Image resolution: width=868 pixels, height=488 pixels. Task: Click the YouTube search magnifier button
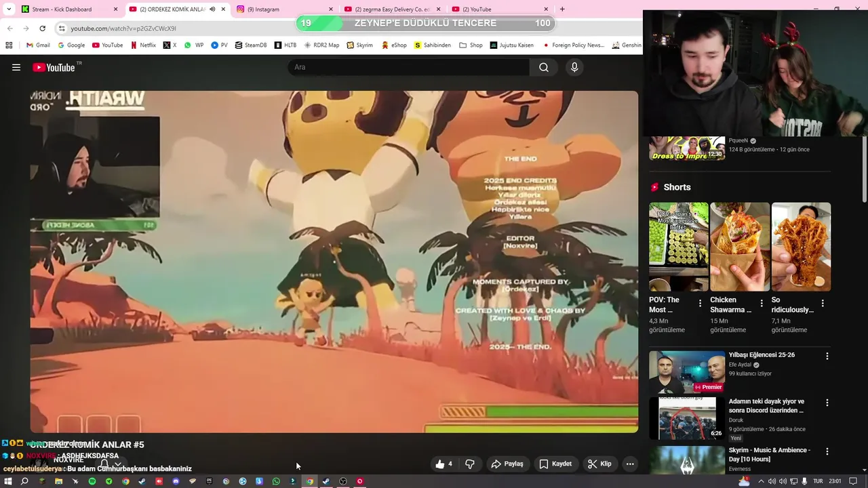pyautogui.click(x=544, y=67)
